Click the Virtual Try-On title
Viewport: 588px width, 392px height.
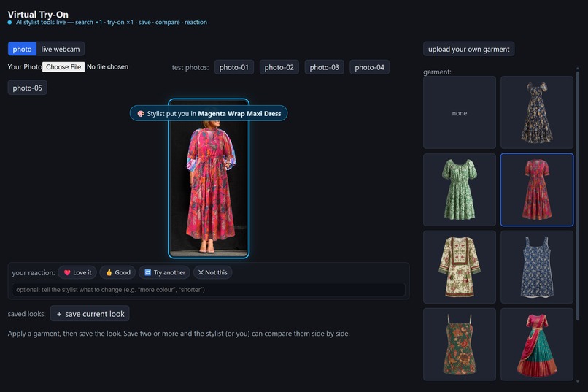38,15
